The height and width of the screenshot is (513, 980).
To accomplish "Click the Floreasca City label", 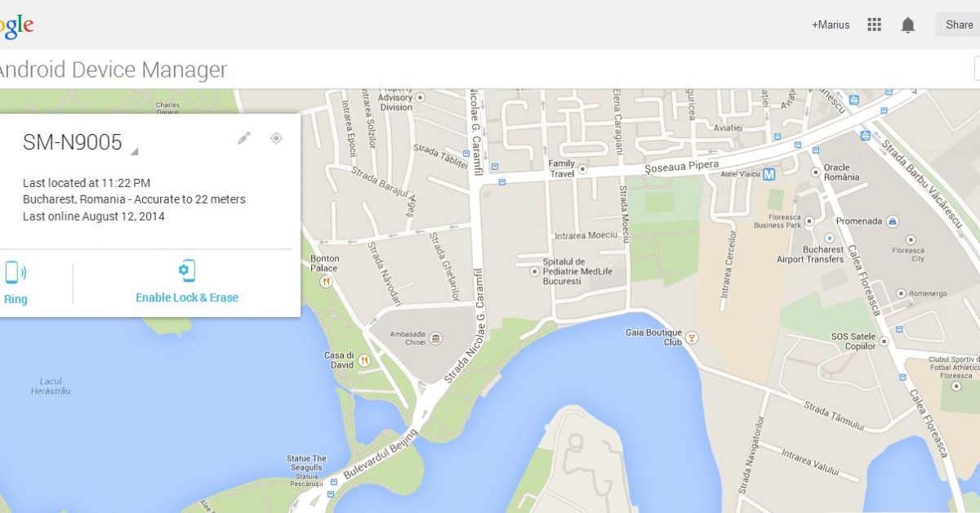I will (x=907, y=254).
